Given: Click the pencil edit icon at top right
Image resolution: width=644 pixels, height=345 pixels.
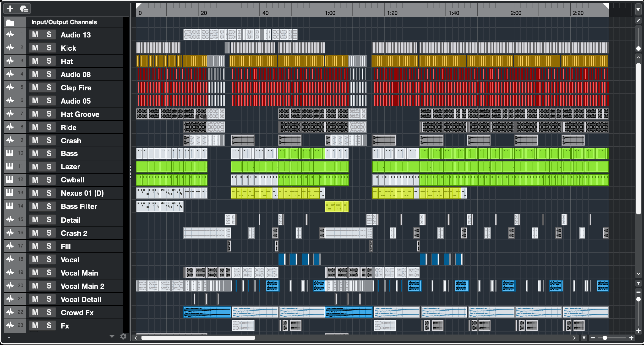Looking at the screenshot, I should (x=638, y=21).
